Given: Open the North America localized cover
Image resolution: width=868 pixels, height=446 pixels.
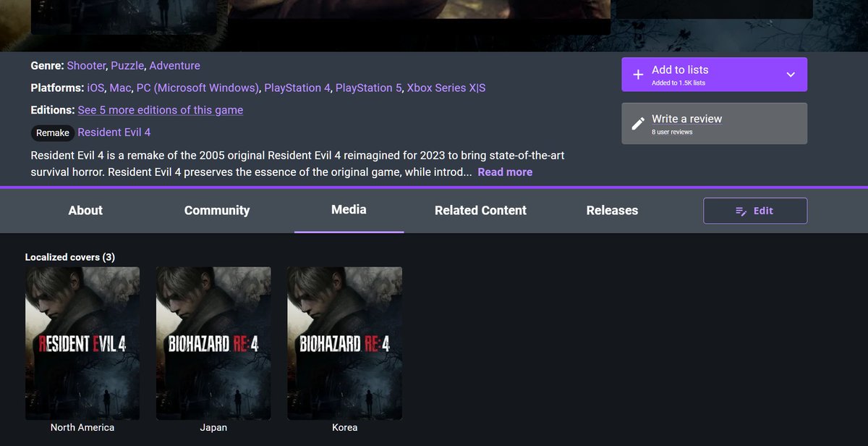Looking at the screenshot, I should (82, 343).
